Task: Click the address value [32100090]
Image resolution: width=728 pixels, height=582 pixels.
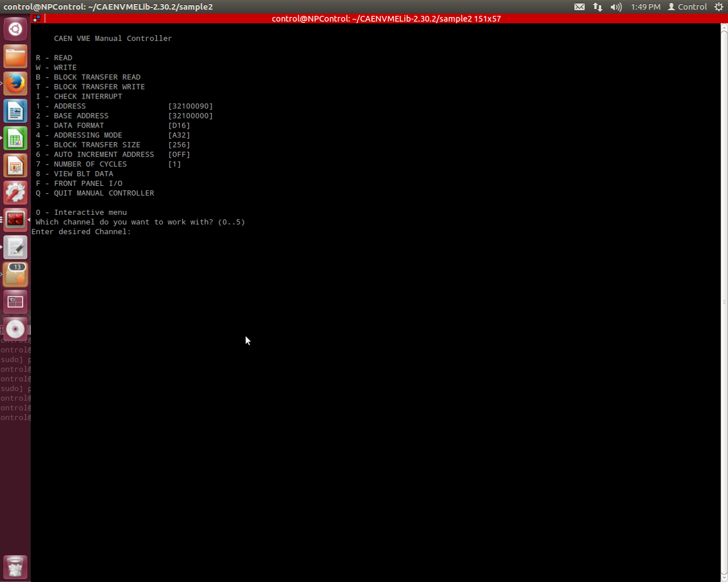Action: (x=191, y=106)
